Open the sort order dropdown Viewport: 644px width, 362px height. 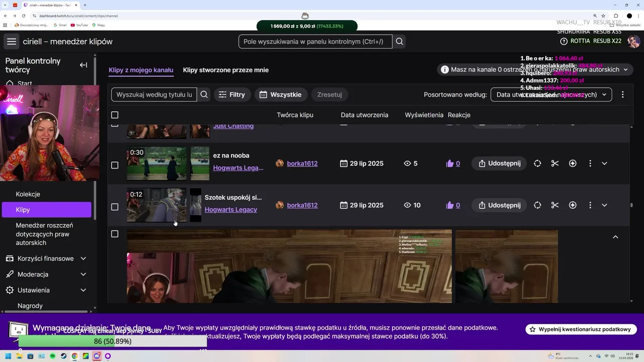551,95
